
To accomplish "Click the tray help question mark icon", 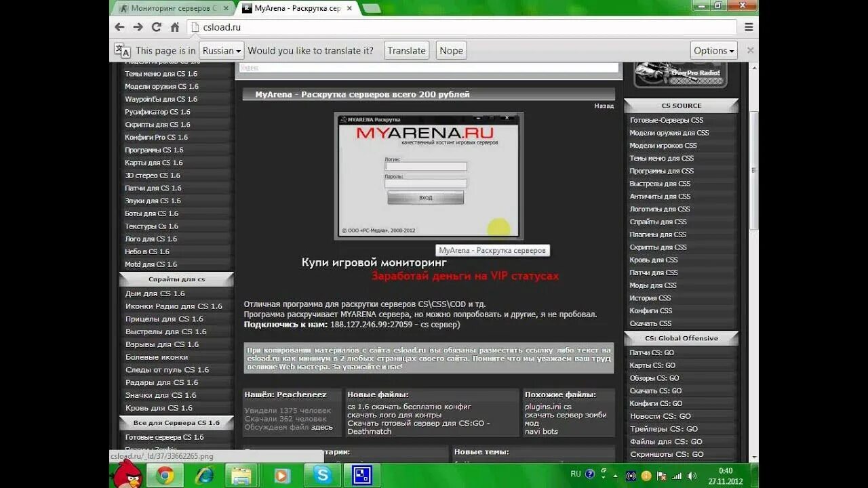I will [590, 474].
